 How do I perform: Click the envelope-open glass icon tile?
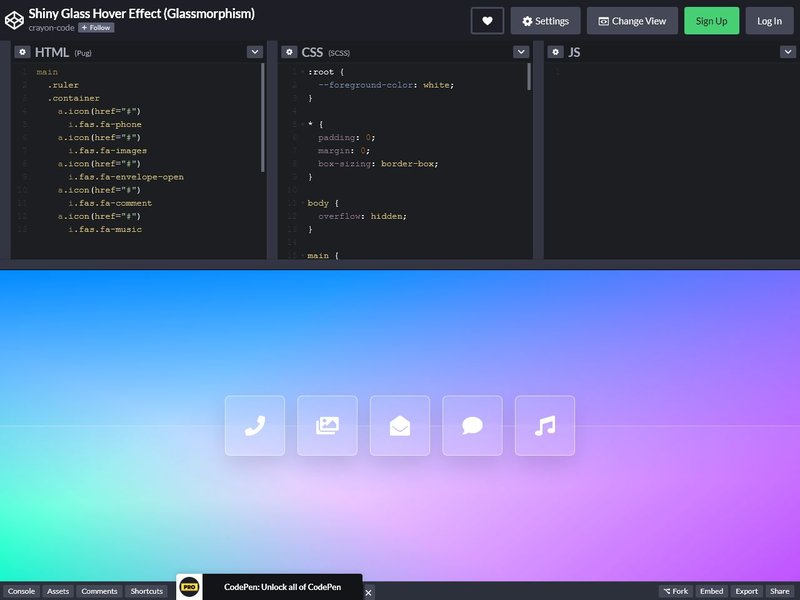[400, 426]
